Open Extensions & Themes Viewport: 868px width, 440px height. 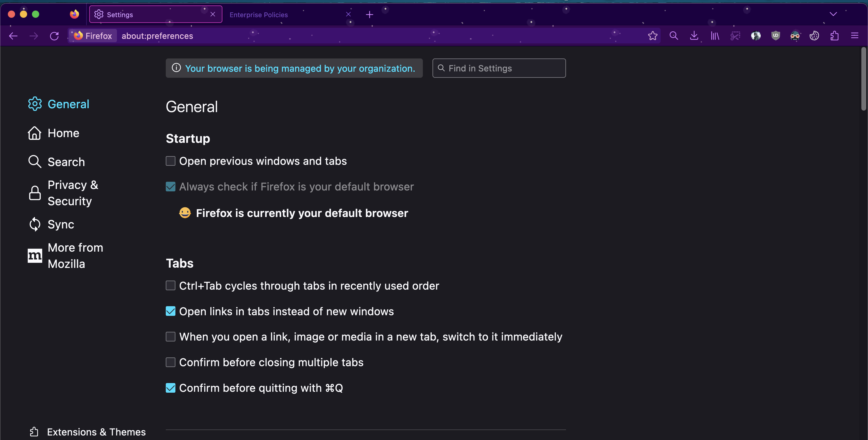tap(96, 432)
